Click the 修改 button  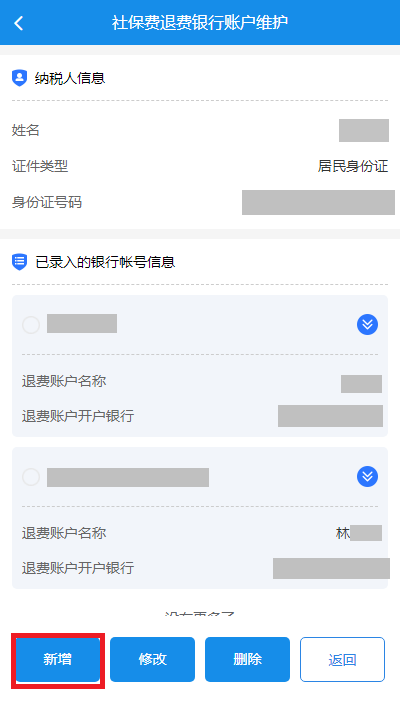click(152, 659)
